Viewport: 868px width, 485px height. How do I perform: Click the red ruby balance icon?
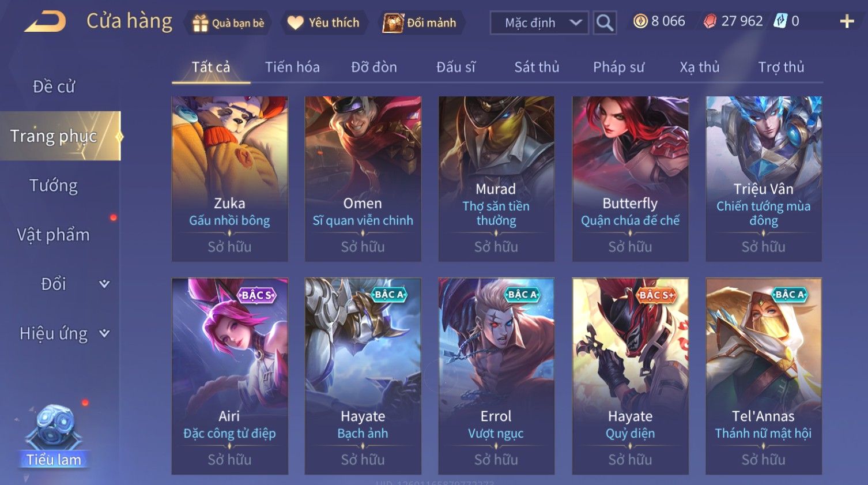coord(710,21)
